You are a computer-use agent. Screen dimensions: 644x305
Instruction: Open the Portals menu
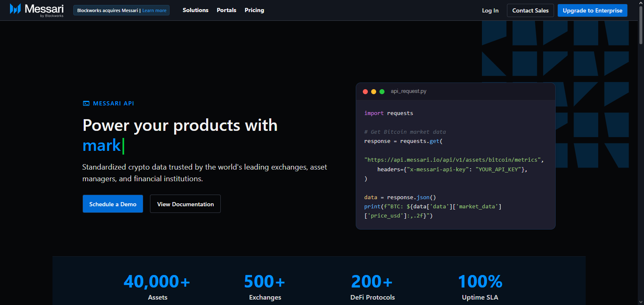click(227, 10)
